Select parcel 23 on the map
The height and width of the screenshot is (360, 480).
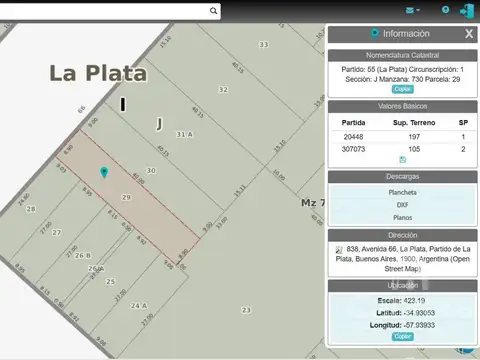tap(246, 310)
